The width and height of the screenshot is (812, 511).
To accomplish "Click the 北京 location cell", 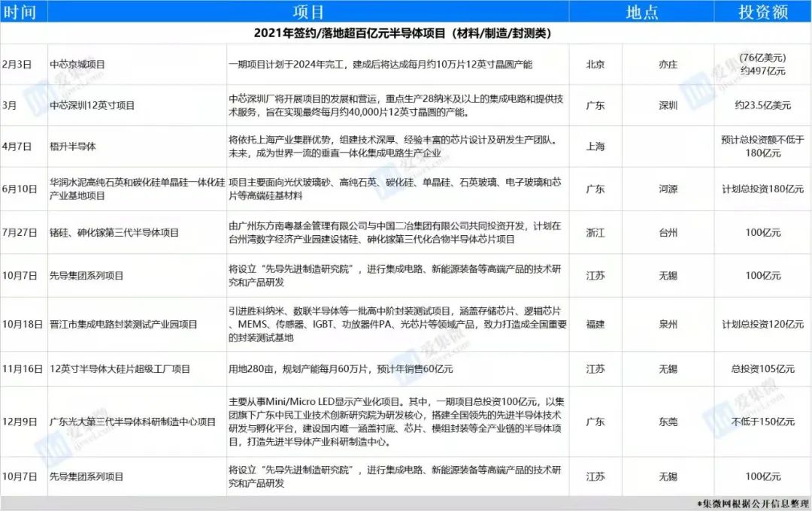I will click(x=595, y=64).
